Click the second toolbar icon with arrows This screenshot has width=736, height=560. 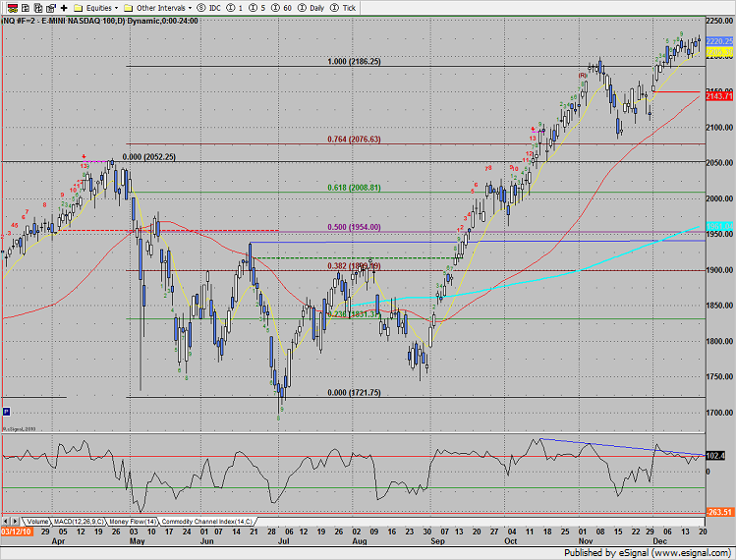click(x=26, y=8)
